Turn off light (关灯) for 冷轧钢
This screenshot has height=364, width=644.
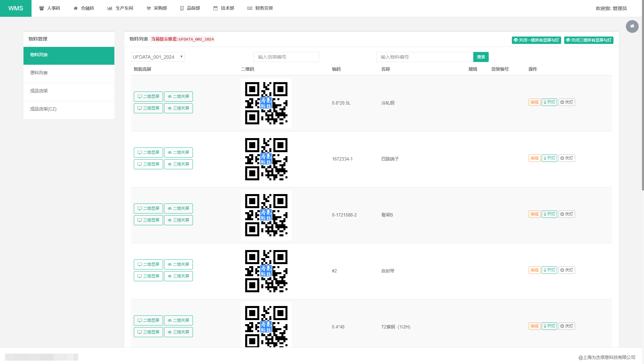(567, 102)
